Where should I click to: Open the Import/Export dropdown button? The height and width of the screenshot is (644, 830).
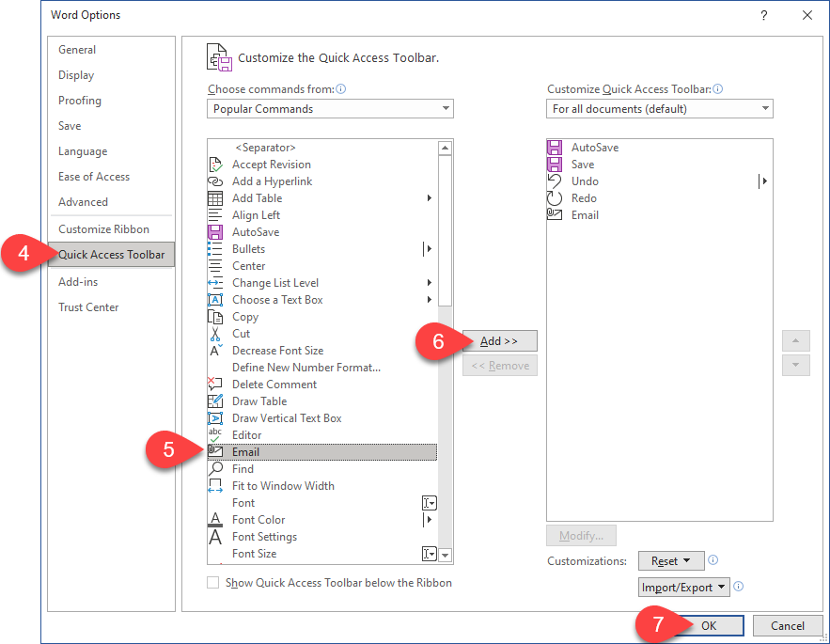(x=684, y=588)
